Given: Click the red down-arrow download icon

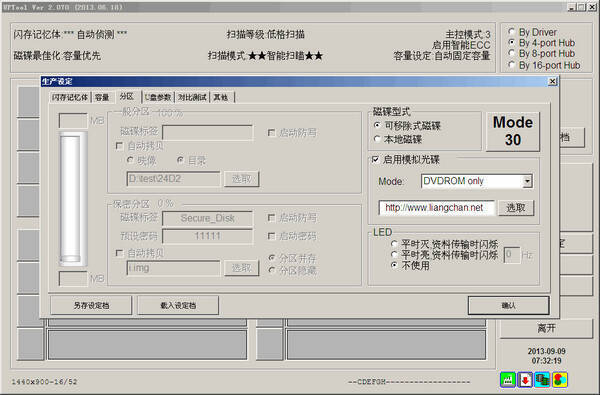Looking at the screenshot, I should tap(525, 380).
